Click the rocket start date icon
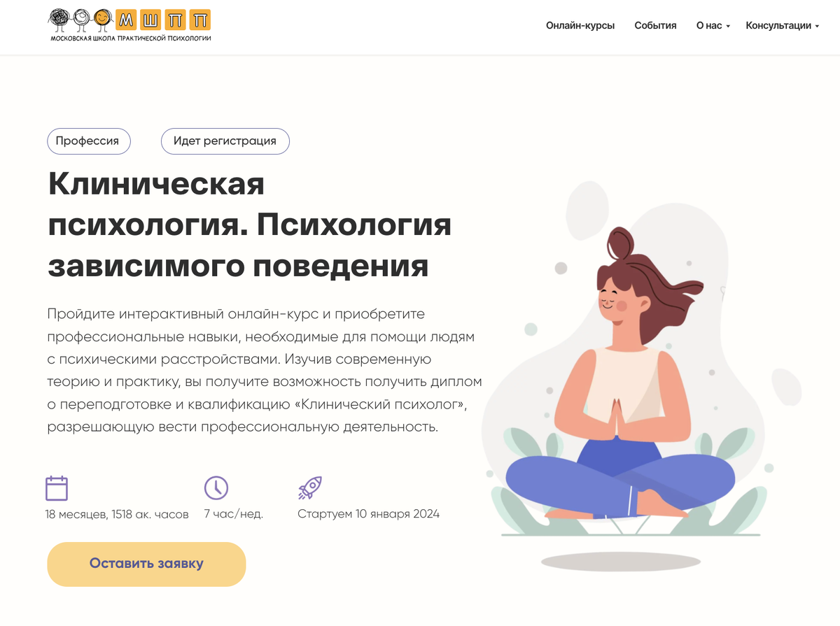The image size is (840, 626). point(309,488)
